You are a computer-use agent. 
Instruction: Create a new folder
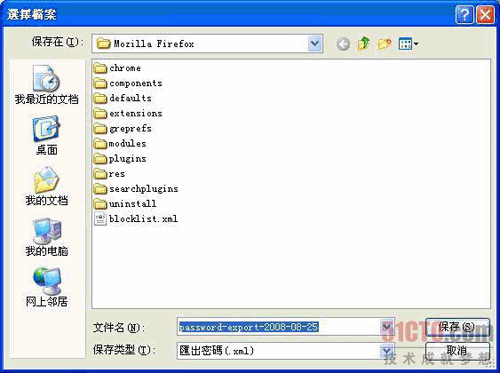[x=384, y=44]
